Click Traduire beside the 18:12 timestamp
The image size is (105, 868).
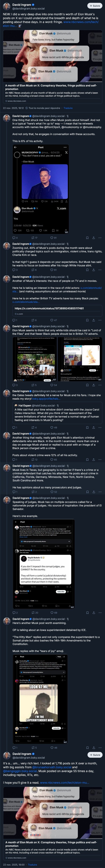pyautogui.click(x=68, y=108)
